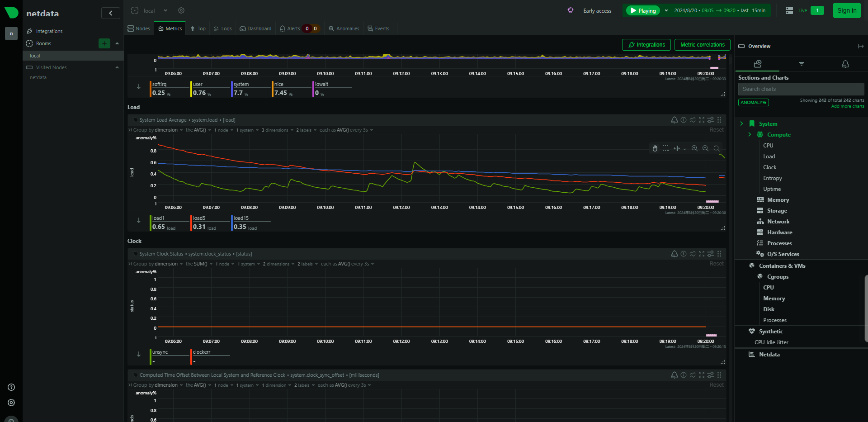This screenshot has height=422, width=868.
Task: Expand System Load Average chart to fullscreen
Action: pos(702,120)
